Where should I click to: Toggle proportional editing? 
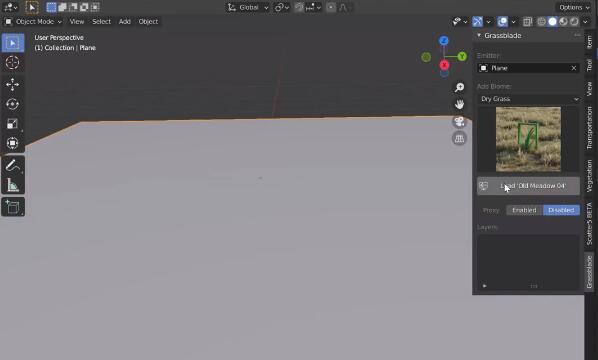[331, 7]
